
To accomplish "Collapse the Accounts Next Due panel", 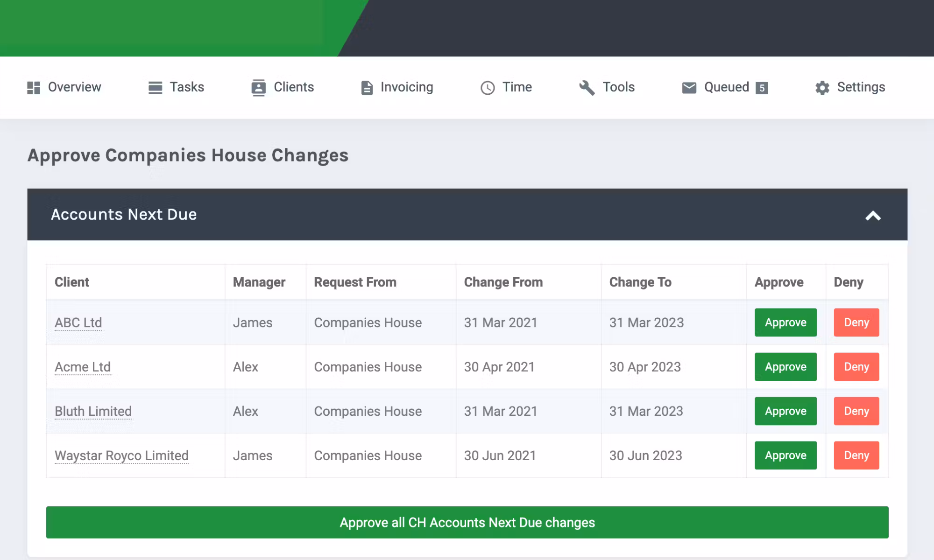I will tap(873, 215).
